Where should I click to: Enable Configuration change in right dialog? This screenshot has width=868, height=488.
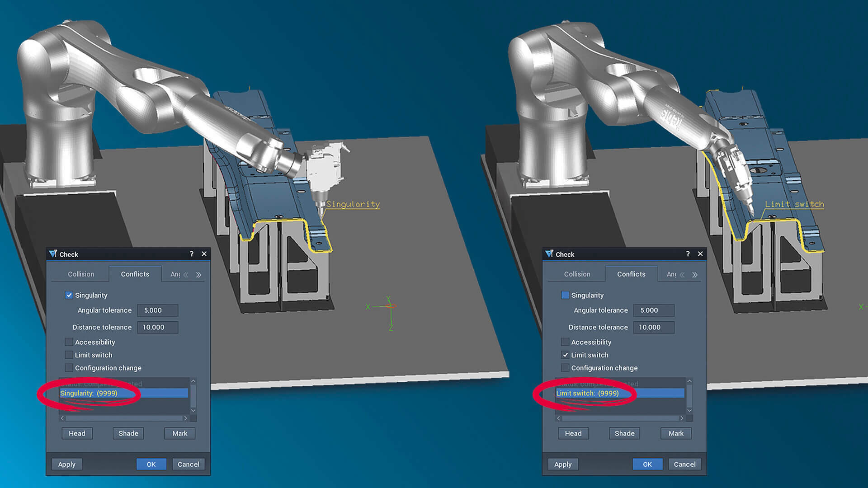565,368
